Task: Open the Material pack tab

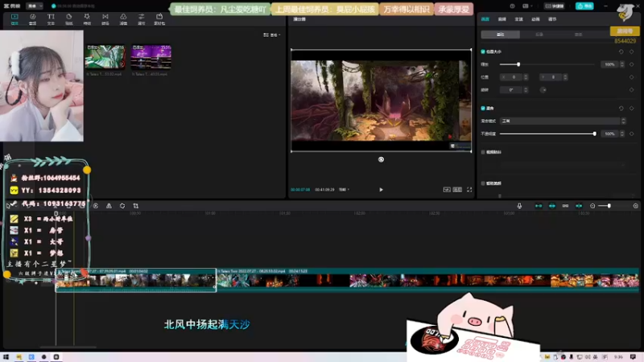Action: pos(159,19)
